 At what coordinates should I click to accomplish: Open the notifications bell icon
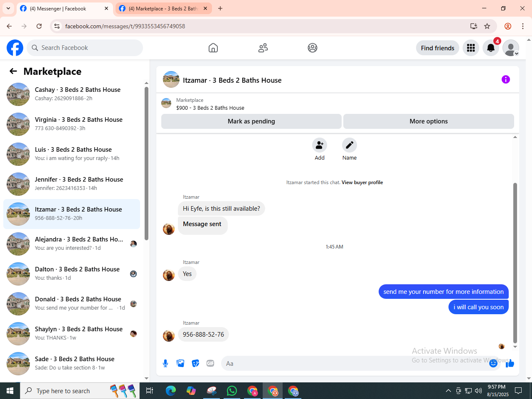pyautogui.click(x=491, y=48)
